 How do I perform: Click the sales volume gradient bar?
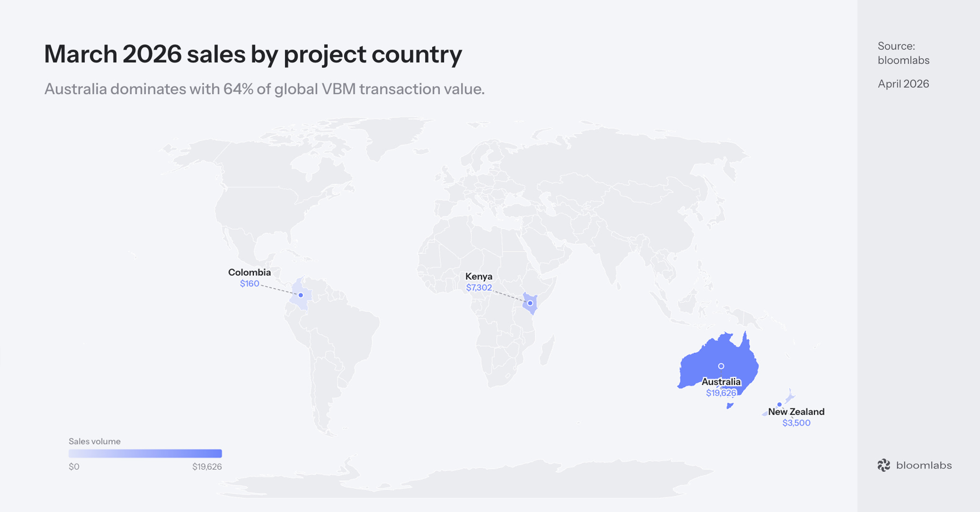(x=145, y=453)
